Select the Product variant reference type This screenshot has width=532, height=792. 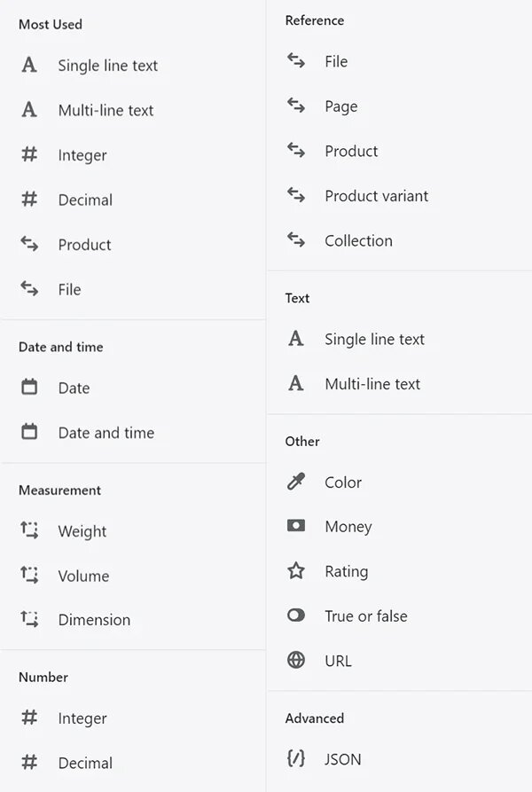(x=377, y=196)
